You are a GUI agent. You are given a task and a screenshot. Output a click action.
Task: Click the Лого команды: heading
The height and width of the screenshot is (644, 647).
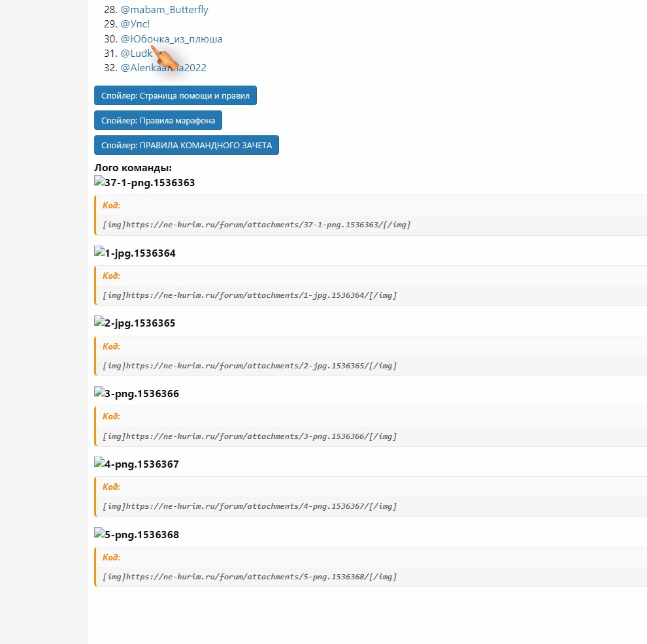pyautogui.click(x=133, y=168)
